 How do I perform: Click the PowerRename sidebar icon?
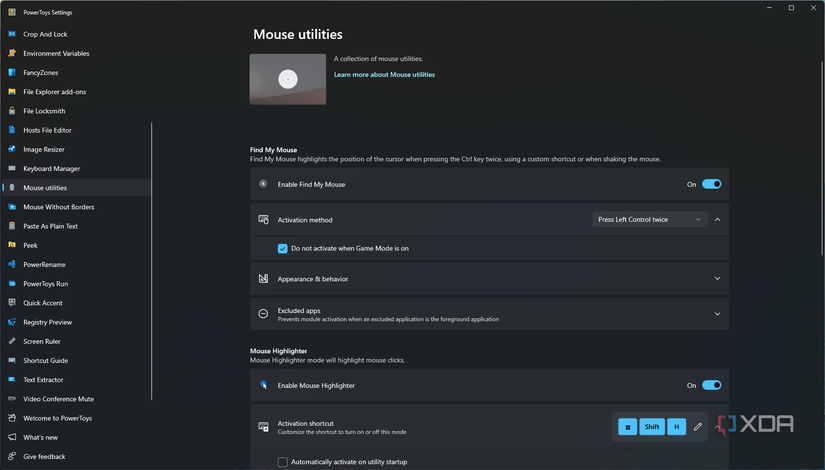(12, 265)
